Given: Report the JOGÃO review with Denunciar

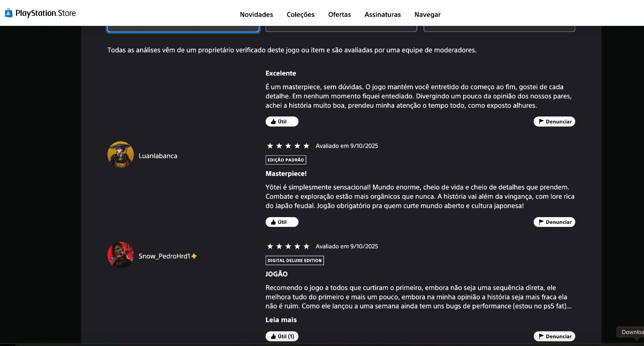Looking at the screenshot, I should [554, 336].
